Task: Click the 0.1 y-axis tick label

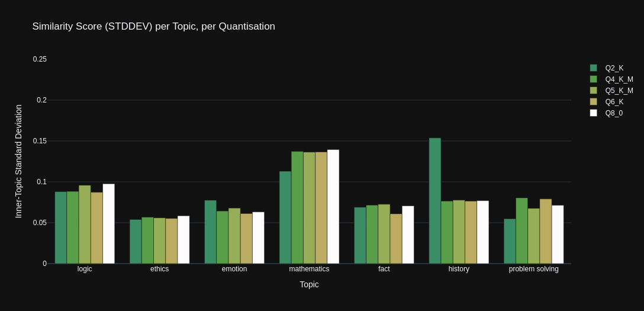Action: point(42,182)
